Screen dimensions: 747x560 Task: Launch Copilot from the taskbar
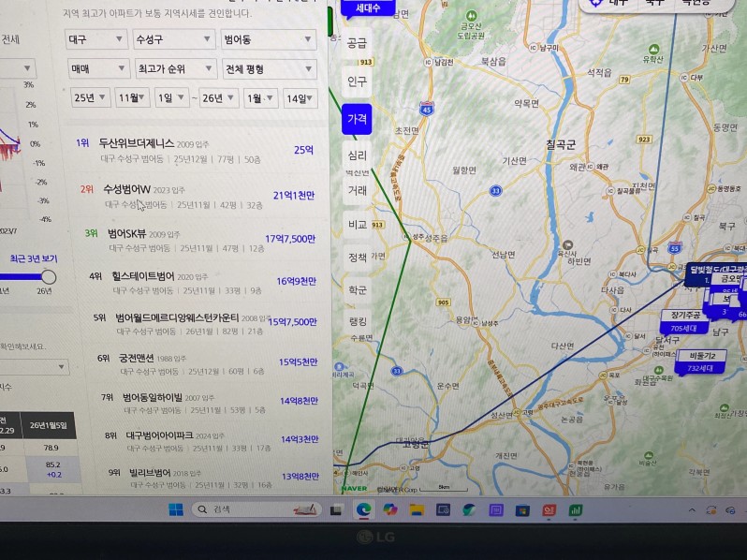(390, 510)
